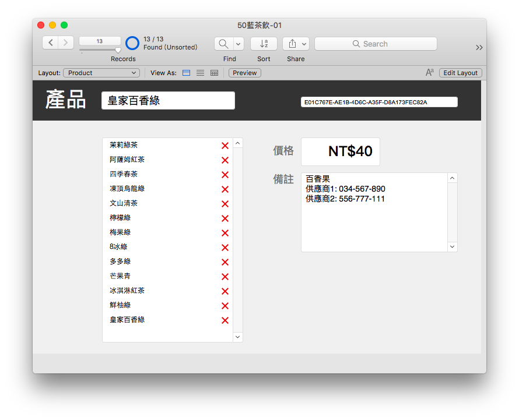Select 冰淇淋紅茶 in the product list
This screenshot has width=519, height=420.
tap(127, 290)
